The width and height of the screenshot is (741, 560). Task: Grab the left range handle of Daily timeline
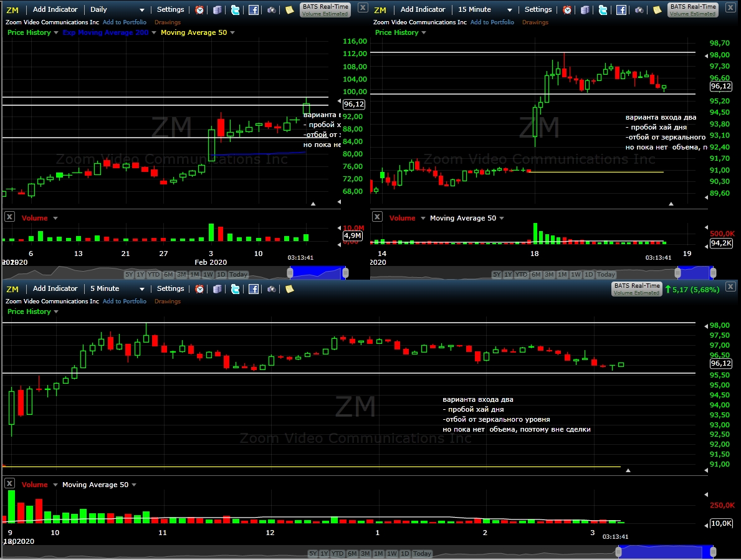(290, 272)
